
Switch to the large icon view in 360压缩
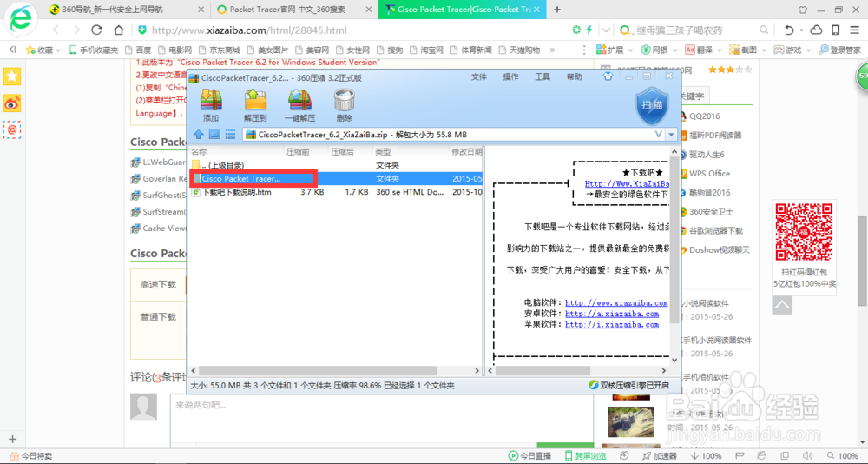coord(214,134)
